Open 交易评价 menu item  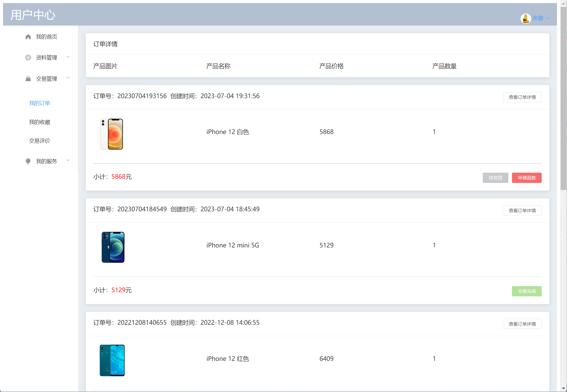[40, 141]
